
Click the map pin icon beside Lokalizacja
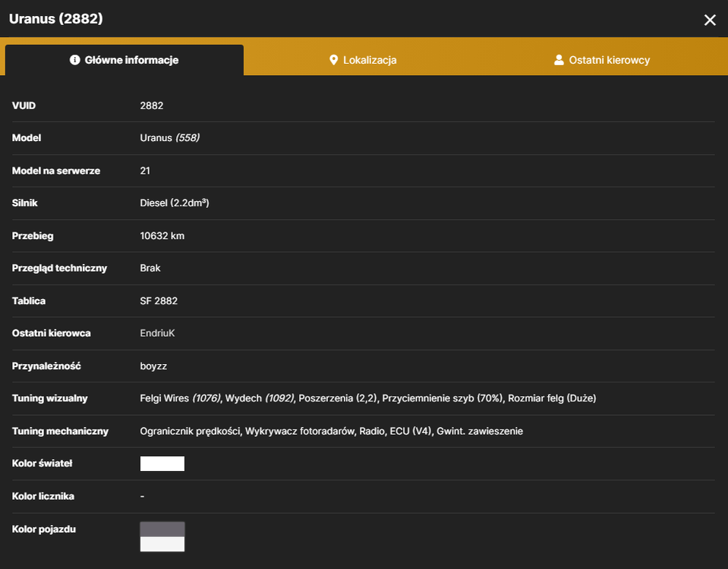point(333,60)
